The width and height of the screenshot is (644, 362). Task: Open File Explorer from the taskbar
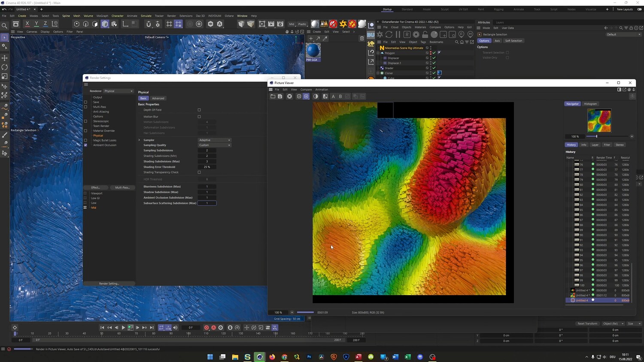tap(235, 357)
